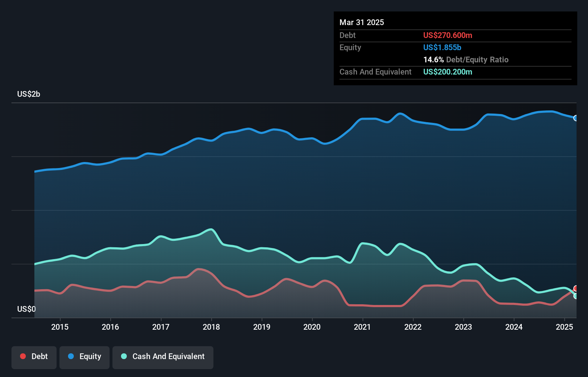Click the US$200.200m cash value
Screen dimensions: 588x377
coord(448,72)
